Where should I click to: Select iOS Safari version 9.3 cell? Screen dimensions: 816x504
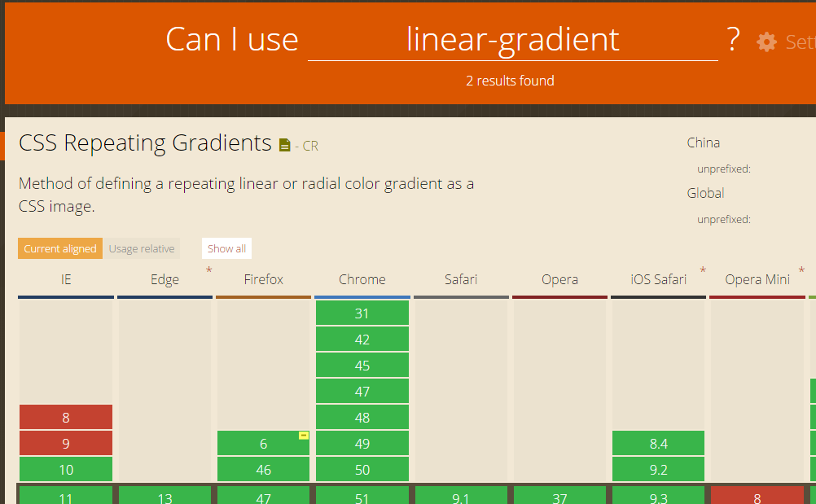(x=658, y=496)
